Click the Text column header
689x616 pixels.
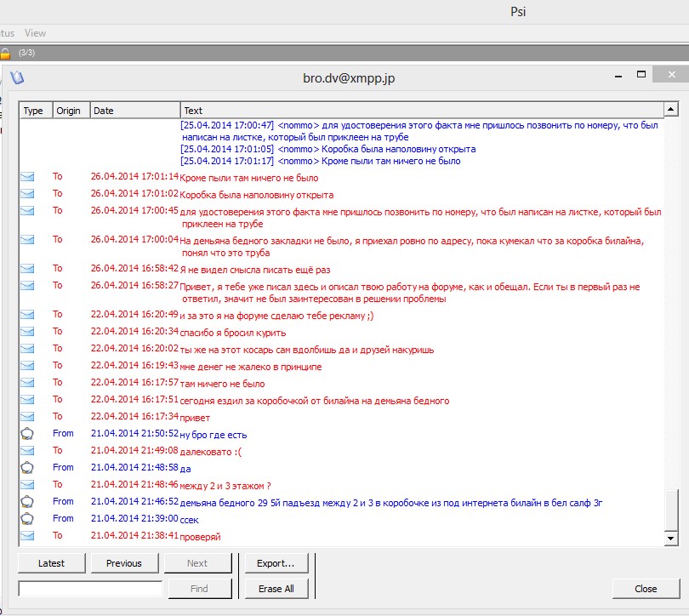[x=422, y=111]
